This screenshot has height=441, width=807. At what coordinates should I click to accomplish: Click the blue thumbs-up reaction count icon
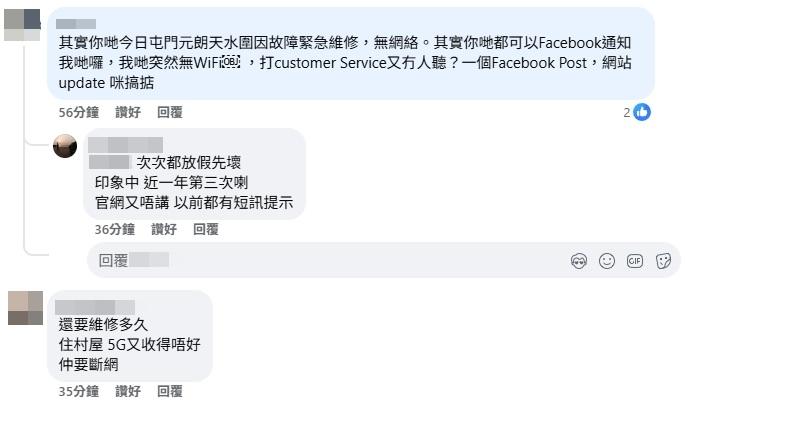(642, 112)
